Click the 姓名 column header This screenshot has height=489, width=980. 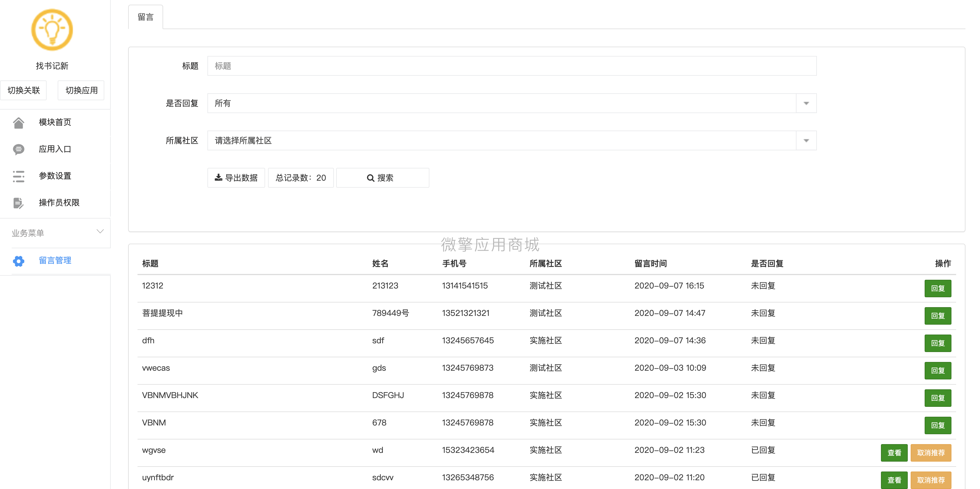tap(380, 263)
